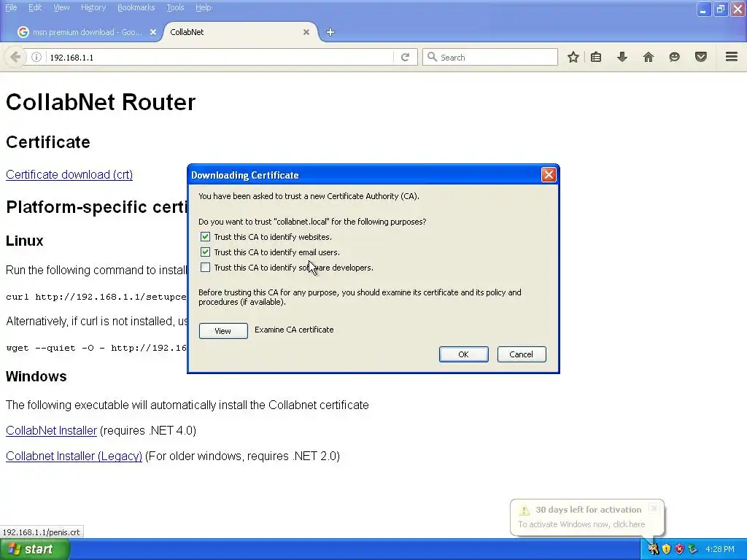Open the CollabNet Installer link
Screen dimensions: 747x560
pos(52,430)
